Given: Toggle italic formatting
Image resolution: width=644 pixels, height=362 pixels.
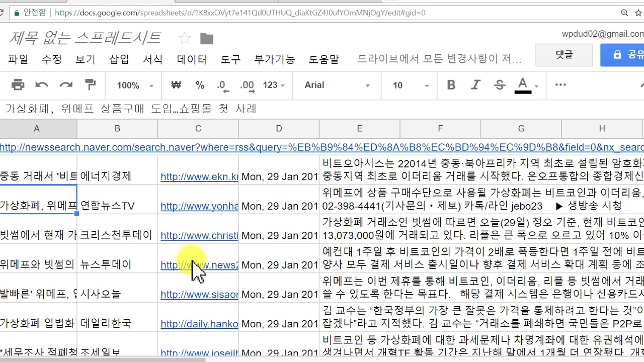Looking at the screenshot, I should click(x=475, y=85).
